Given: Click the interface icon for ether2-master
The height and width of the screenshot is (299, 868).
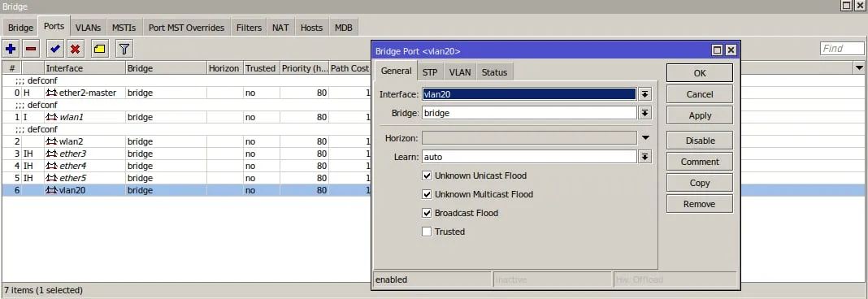Looking at the screenshot, I should pyautogui.click(x=51, y=93).
